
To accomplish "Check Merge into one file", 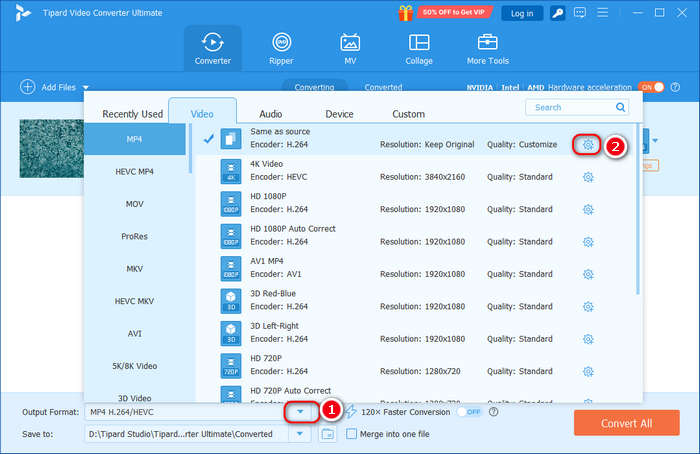I will pyautogui.click(x=351, y=433).
